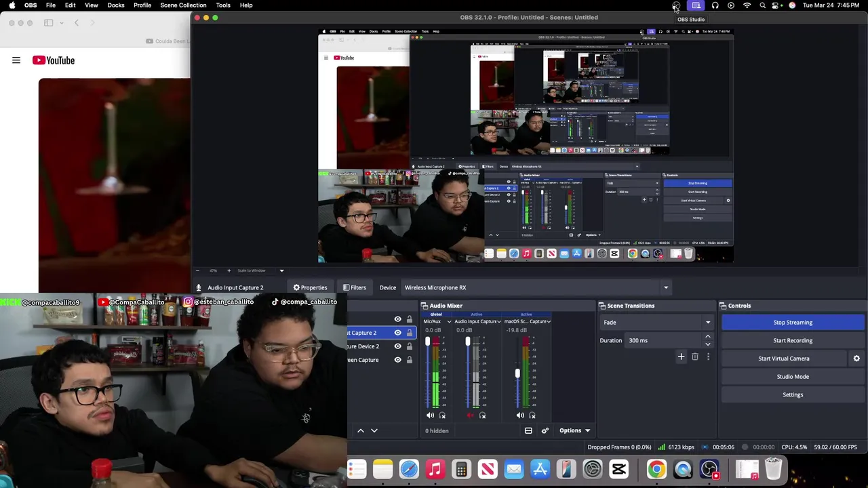This screenshot has height=488, width=868.
Task: Toggle monitoring headphone icon for Mic/Aux
Action: [442, 415]
